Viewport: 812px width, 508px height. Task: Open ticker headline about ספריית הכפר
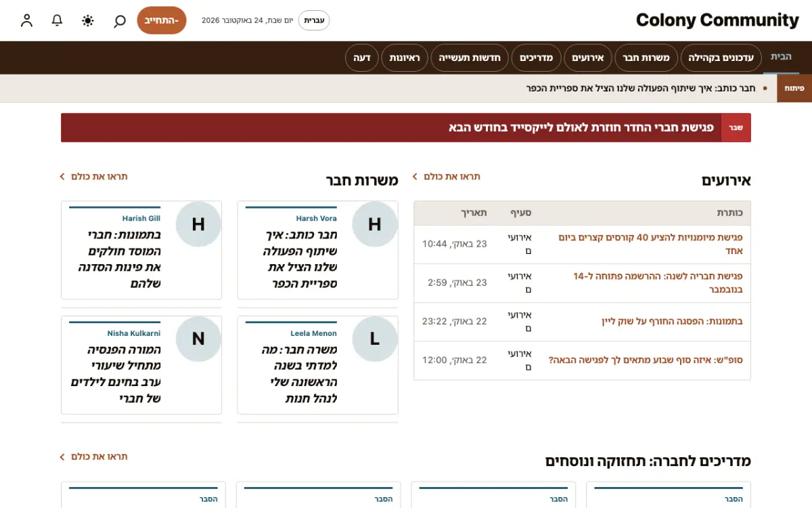tap(639, 88)
